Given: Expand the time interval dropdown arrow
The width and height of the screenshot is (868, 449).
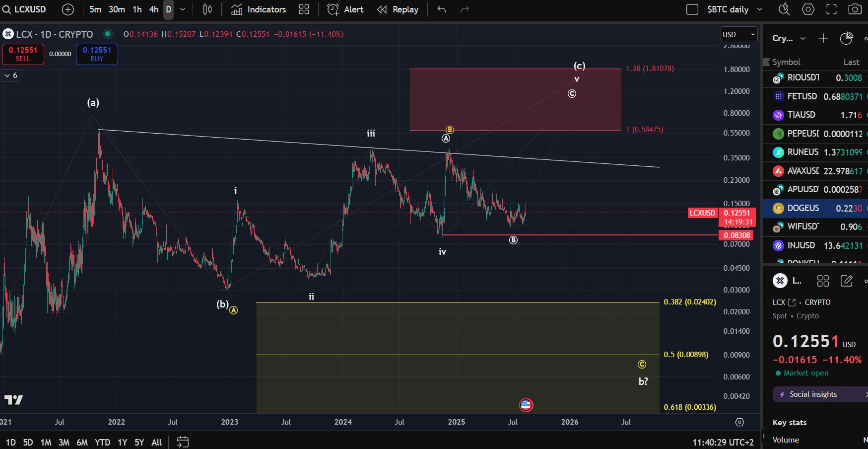Looking at the screenshot, I should tap(183, 9).
